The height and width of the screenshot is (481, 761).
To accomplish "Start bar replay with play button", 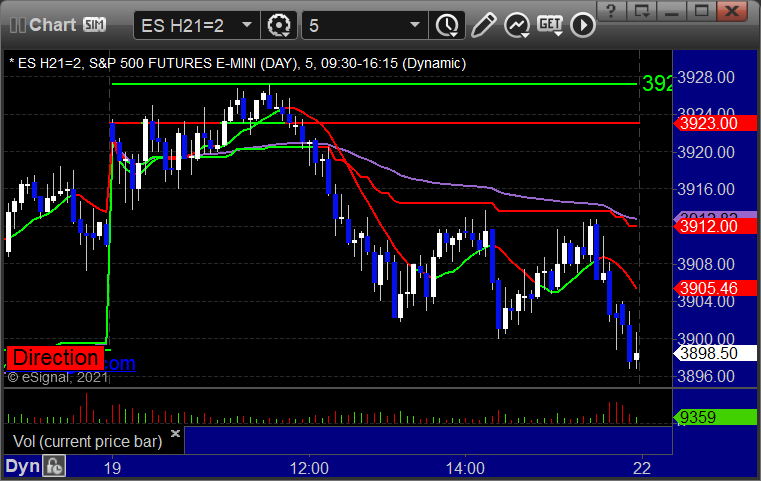I will (582, 25).
